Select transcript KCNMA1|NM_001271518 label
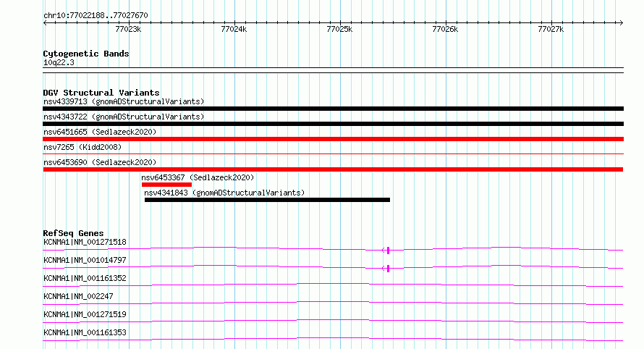Viewport: 644px width, 349px height. tap(85, 242)
